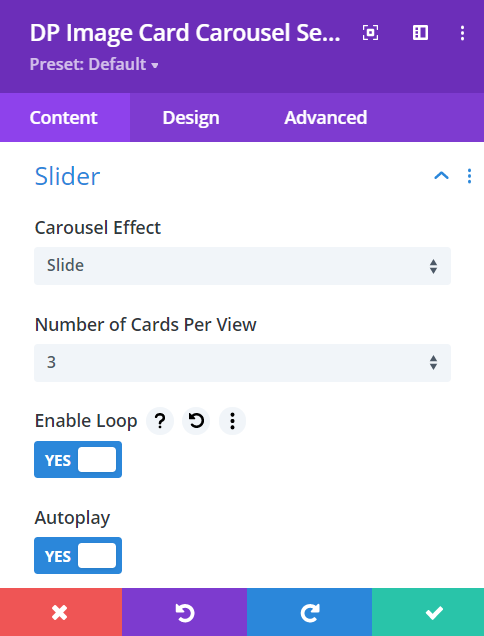Switch to the Design tab
The width and height of the screenshot is (484, 636).
pos(191,118)
